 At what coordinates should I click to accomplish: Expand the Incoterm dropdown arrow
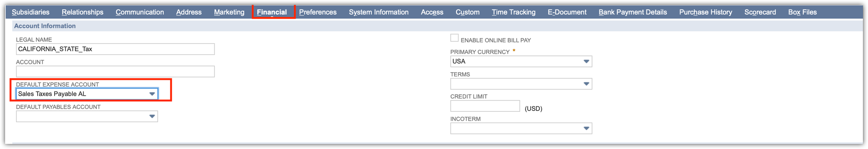pyautogui.click(x=586, y=128)
